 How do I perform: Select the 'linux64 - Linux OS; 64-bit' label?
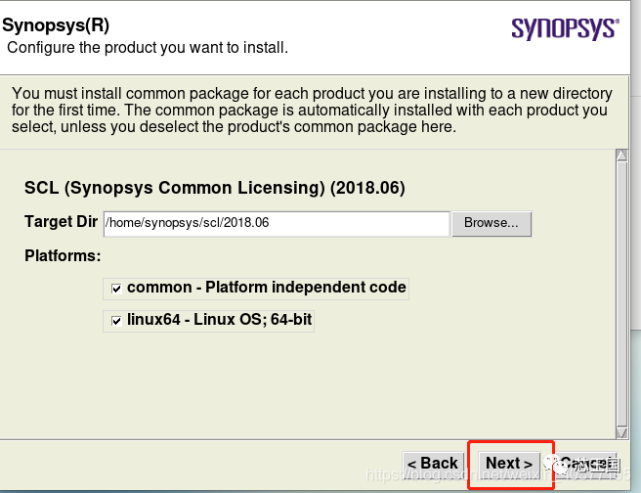click(x=220, y=320)
